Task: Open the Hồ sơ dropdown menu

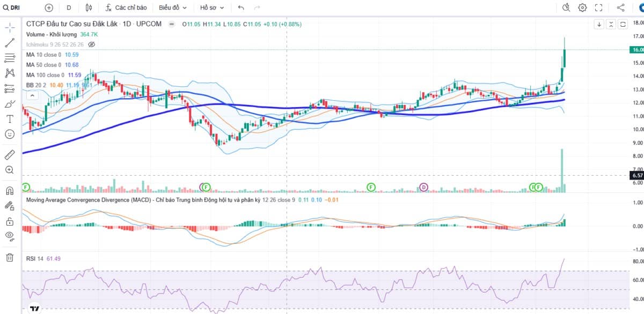Action: [x=212, y=8]
